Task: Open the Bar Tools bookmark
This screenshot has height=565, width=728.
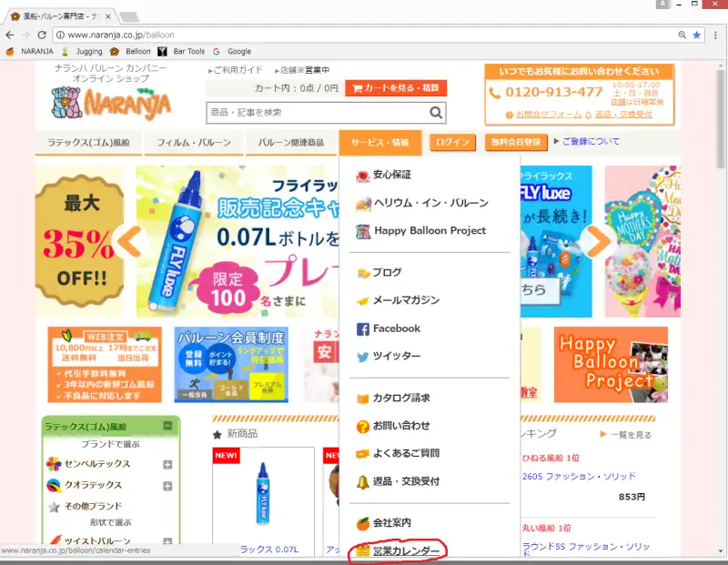Action: click(181, 52)
